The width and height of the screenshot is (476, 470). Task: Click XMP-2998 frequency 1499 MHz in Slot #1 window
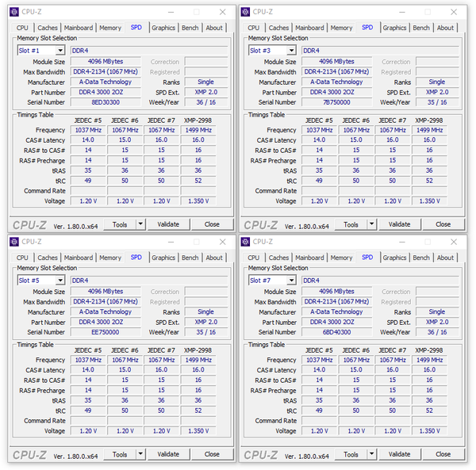pyautogui.click(x=198, y=130)
